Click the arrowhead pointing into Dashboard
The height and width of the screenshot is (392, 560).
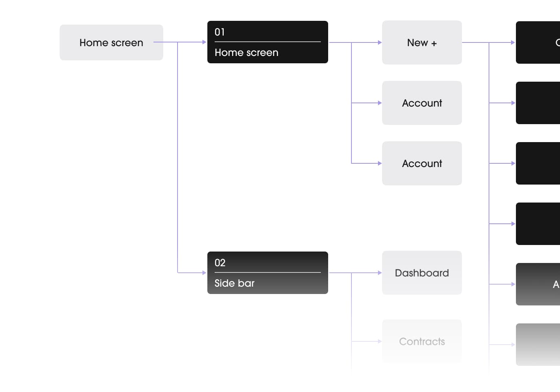[380, 273]
